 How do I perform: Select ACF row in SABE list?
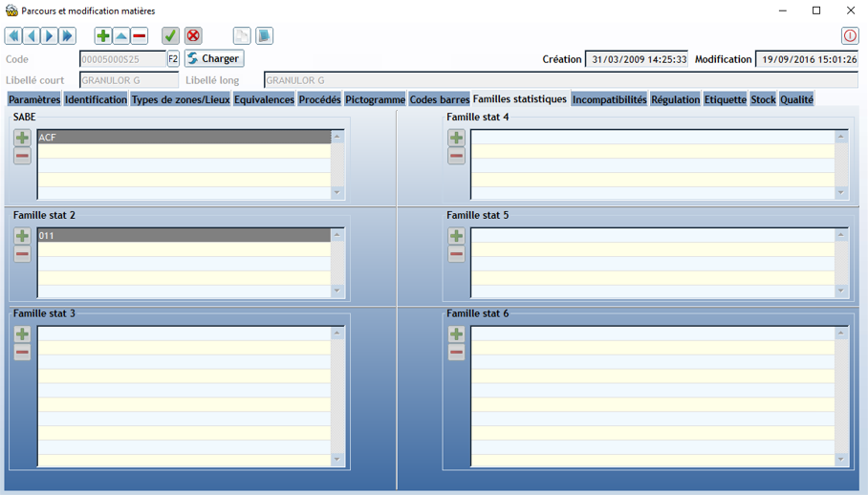point(184,138)
